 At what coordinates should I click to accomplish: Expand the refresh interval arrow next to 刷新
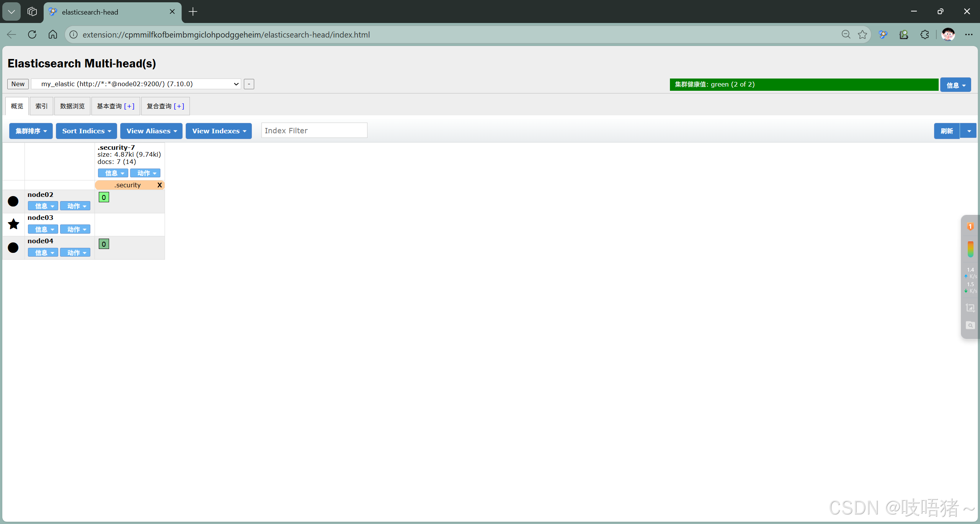pyautogui.click(x=969, y=131)
